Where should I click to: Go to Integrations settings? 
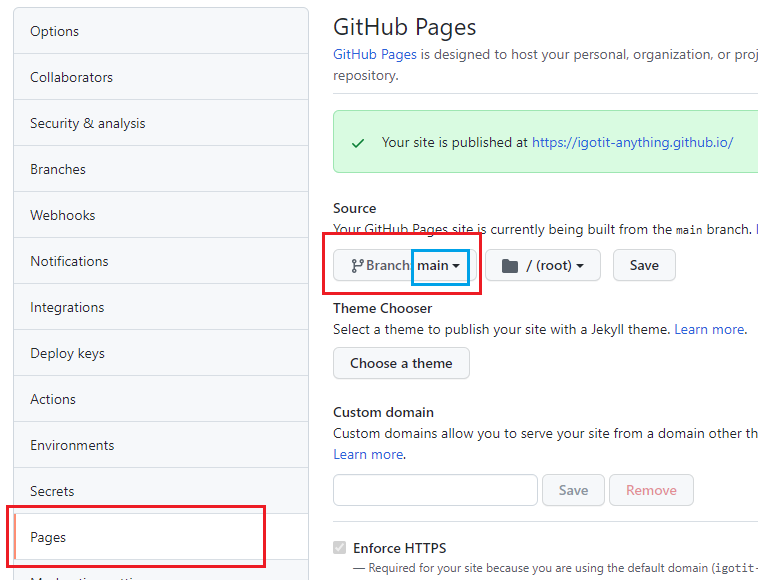tap(161, 307)
